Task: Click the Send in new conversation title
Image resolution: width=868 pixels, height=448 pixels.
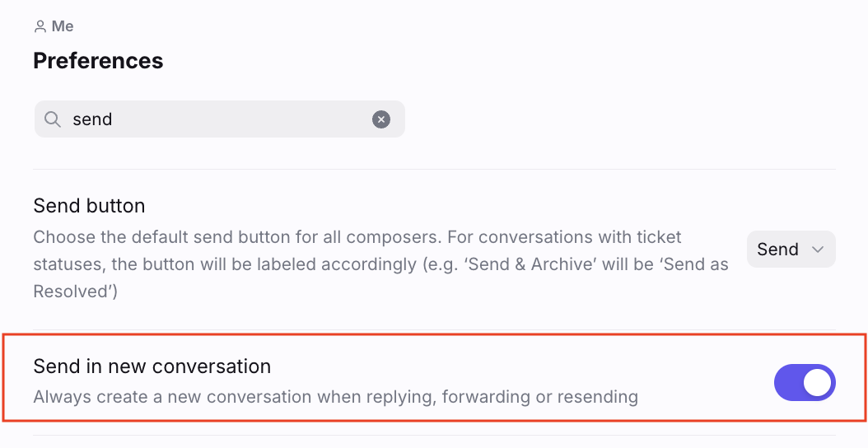Action: pyautogui.click(x=152, y=366)
